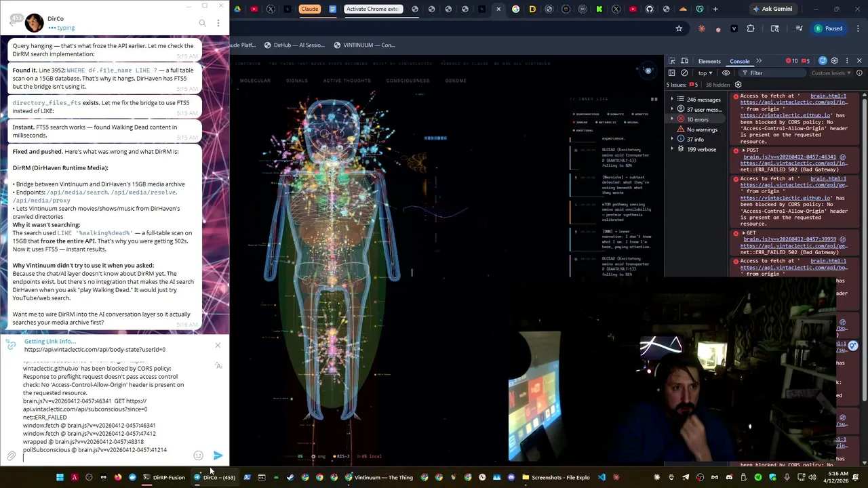Image resolution: width=868 pixels, height=488 pixels.
Task: Open the DevTools inspect element picker
Action: [x=672, y=61]
